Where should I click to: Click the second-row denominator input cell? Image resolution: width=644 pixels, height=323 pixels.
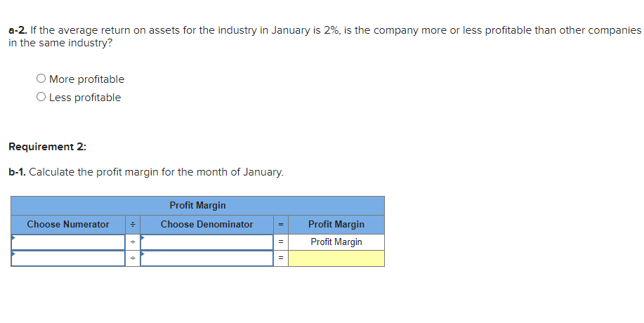tap(206, 258)
